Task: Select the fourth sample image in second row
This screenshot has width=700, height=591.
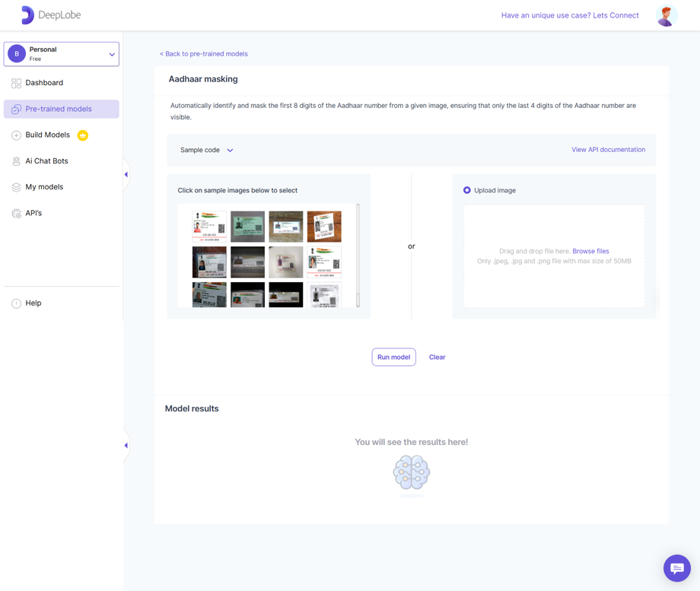Action: (x=325, y=262)
